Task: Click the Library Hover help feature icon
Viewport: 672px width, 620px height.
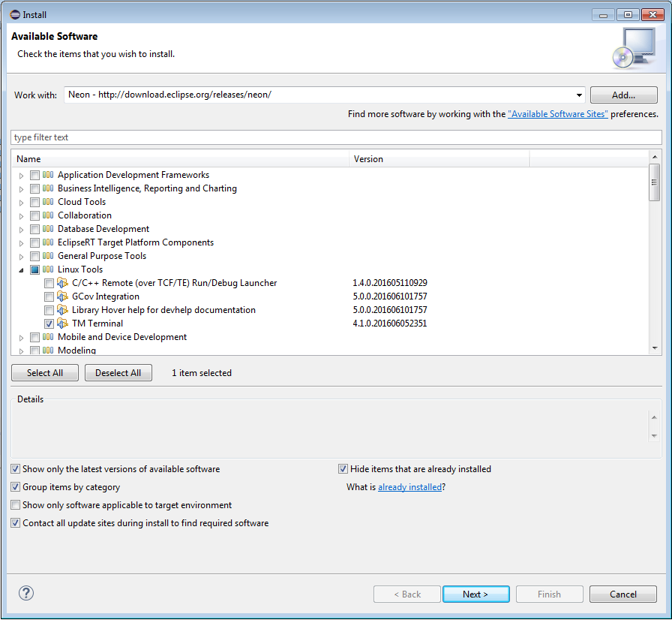Action: click(x=62, y=310)
